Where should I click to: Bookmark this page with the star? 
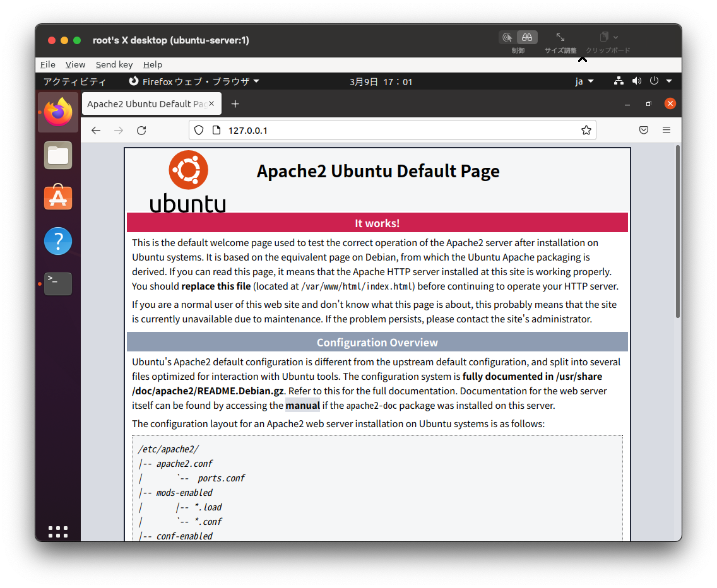click(x=586, y=131)
